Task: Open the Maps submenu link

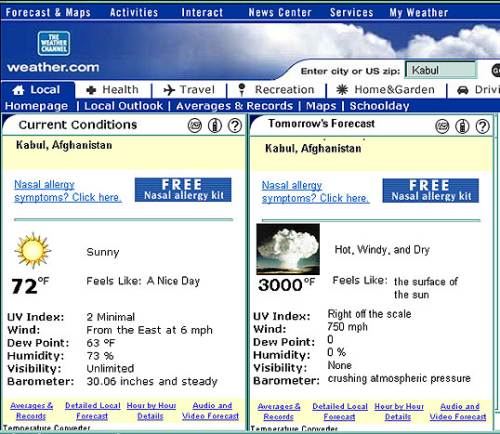Action: pos(321,106)
